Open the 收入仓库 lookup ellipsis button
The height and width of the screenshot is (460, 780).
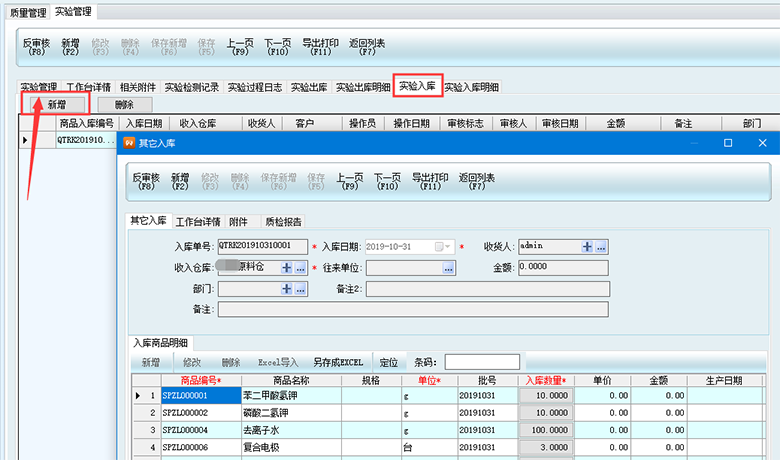(300, 267)
